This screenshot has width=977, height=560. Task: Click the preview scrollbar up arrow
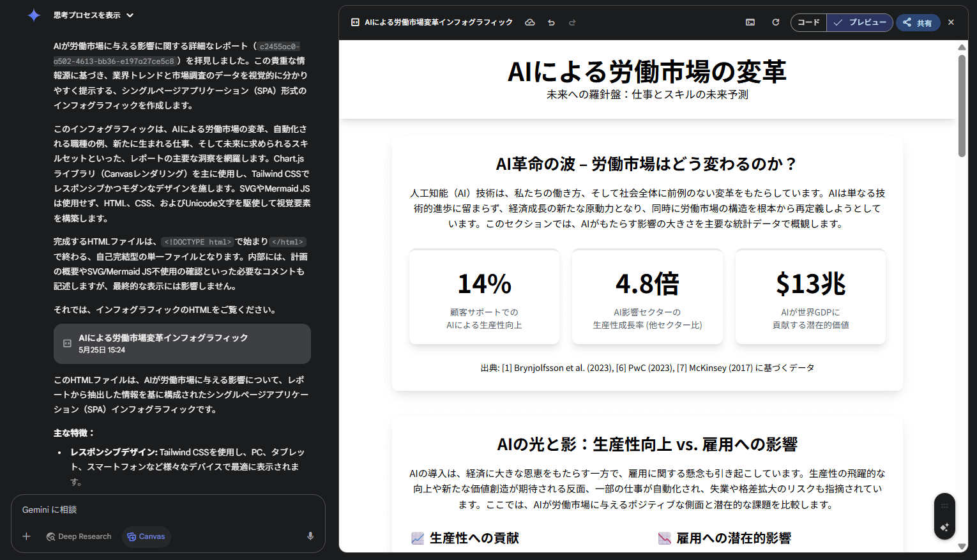click(962, 47)
